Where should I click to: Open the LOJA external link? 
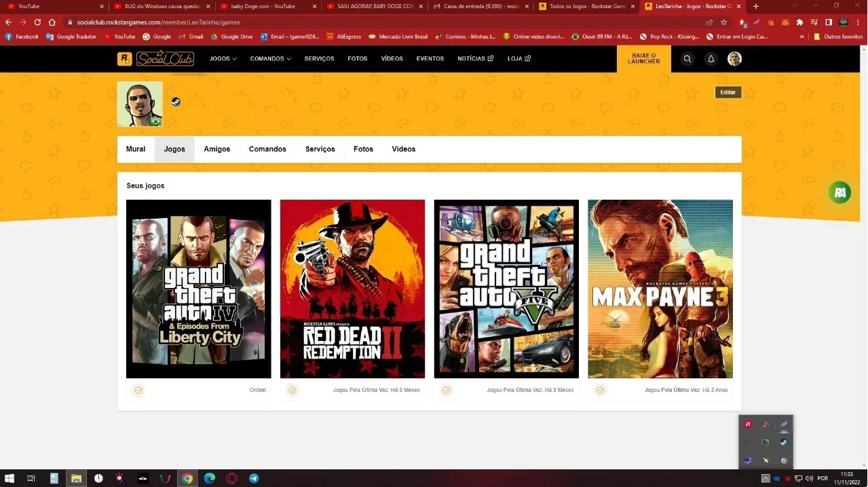[x=519, y=59]
